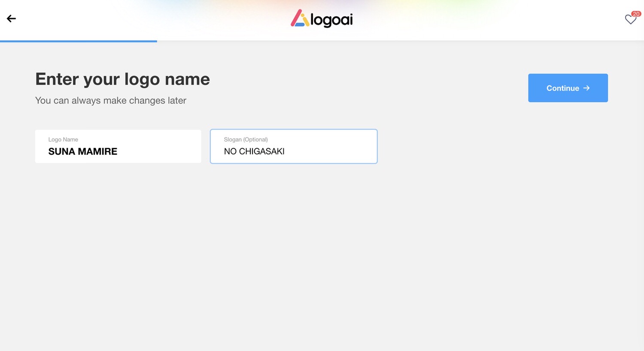This screenshot has width=644, height=351.
Task: Click the blue progress bar at top
Action: coord(79,41)
